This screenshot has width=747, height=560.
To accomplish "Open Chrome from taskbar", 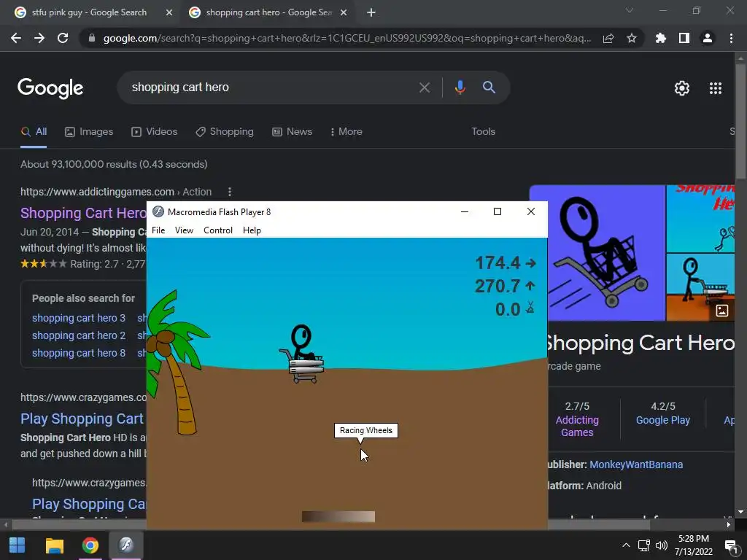I will [90, 545].
